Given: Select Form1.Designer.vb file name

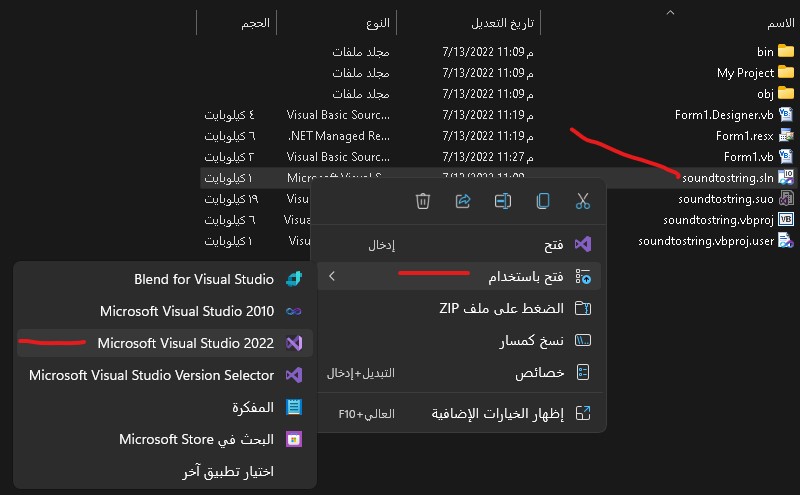Looking at the screenshot, I should click(724, 115).
